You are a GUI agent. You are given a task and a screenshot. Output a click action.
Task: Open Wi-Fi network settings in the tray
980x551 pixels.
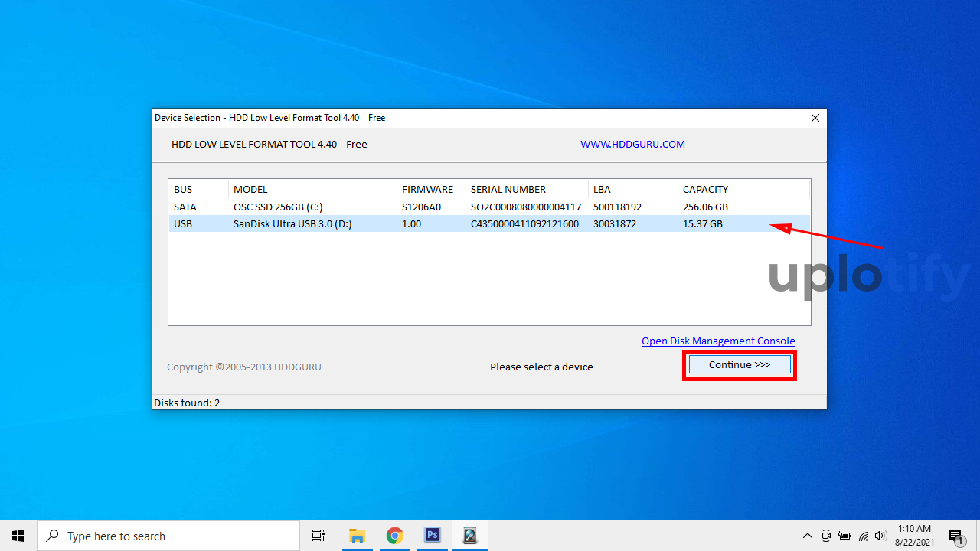[863, 536]
